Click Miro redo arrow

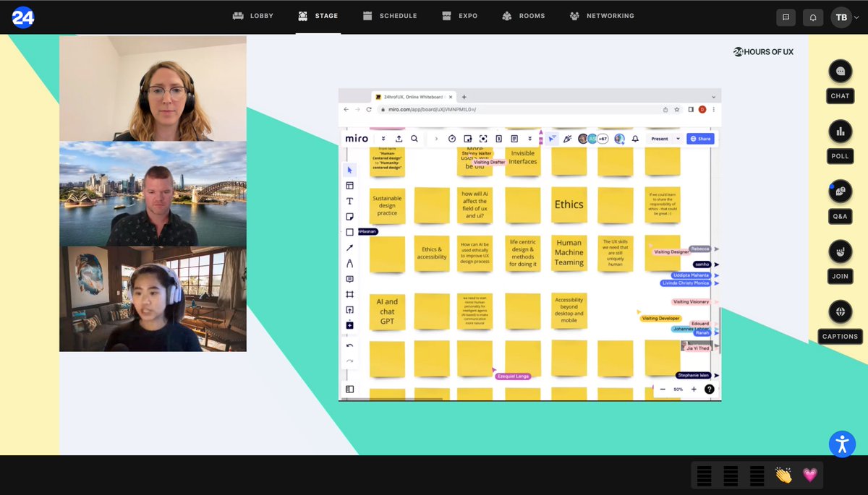pos(349,361)
